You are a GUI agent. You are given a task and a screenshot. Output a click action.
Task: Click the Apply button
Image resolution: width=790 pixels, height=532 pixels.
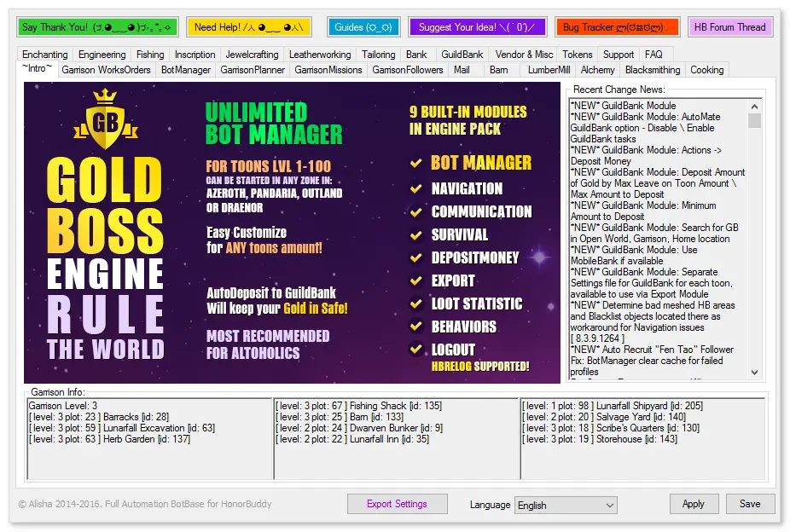694,504
